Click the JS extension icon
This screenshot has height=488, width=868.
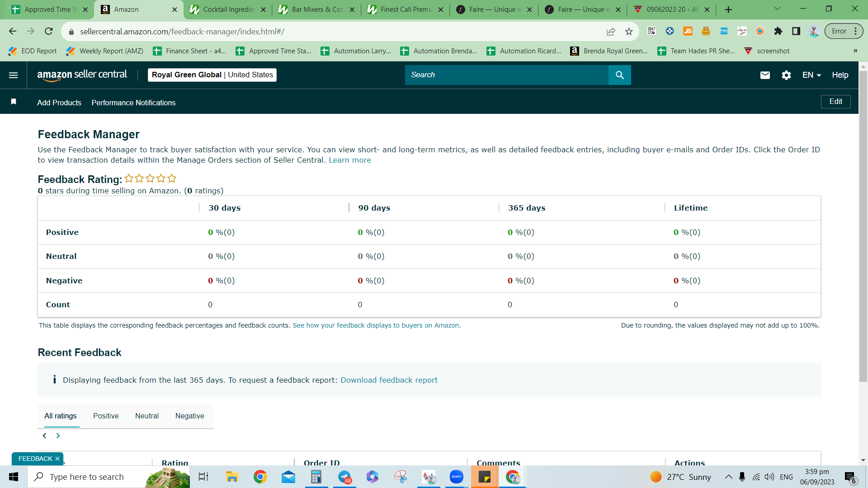(x=688, y=31)
